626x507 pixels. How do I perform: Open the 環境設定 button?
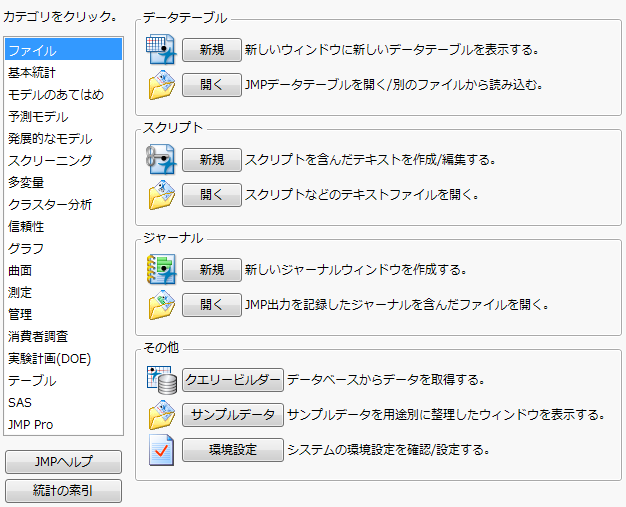[233, 450]
